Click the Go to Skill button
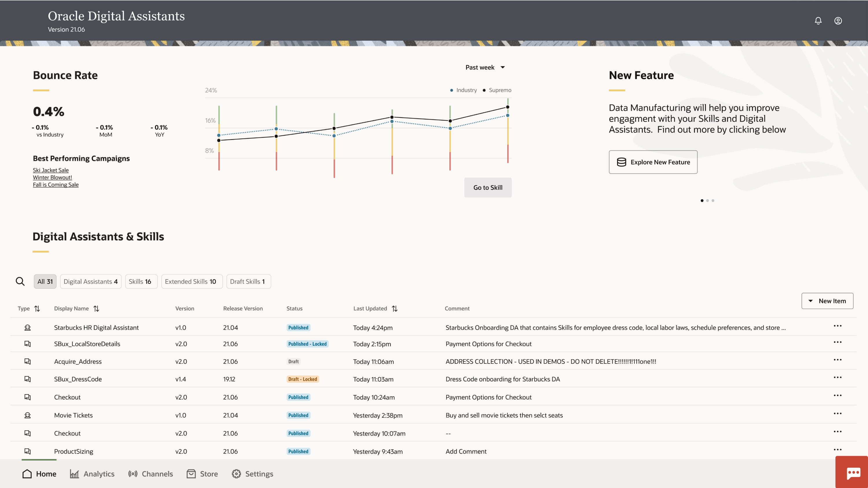The height and width of the screenshot is (488, 868). coord(488,187)
